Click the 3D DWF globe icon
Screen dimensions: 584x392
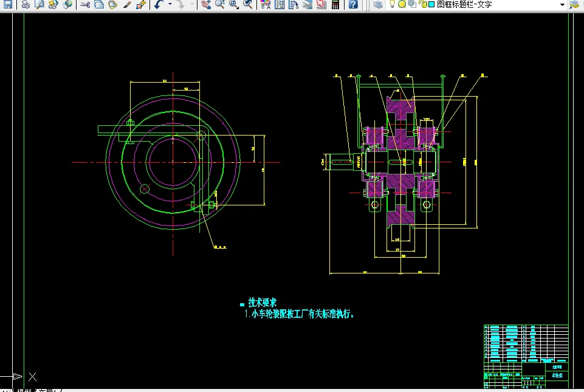pos(68,4)
